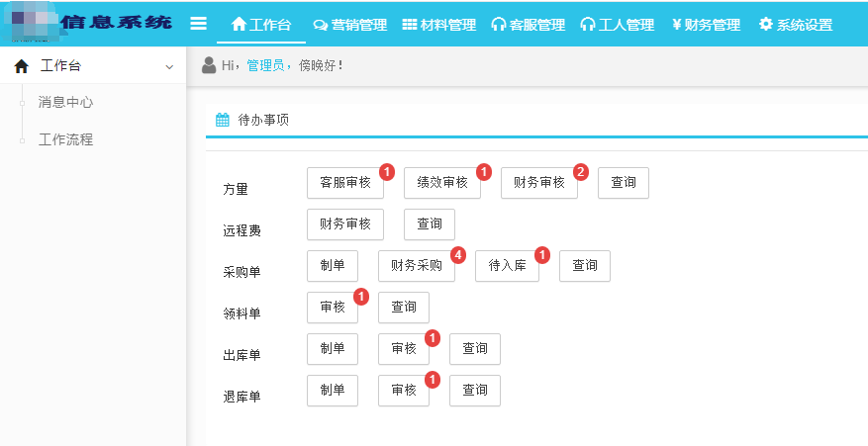Click red badge 1 on 客服审核
The height and width of the screenshot is (446, 868).
387,172
